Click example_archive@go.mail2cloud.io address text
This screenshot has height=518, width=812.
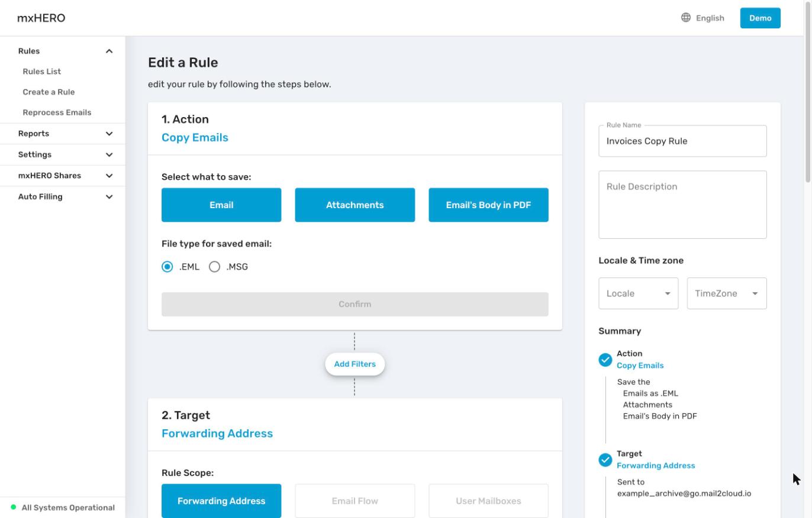pyautogui.click(x=684, y=493)
